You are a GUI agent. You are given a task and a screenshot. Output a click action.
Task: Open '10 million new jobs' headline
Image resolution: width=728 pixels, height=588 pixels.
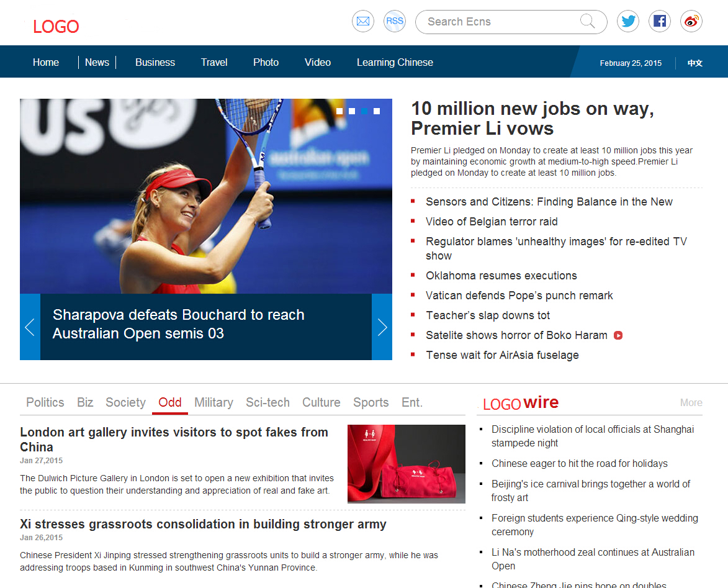pyautogui.click(x=533, y=118)
